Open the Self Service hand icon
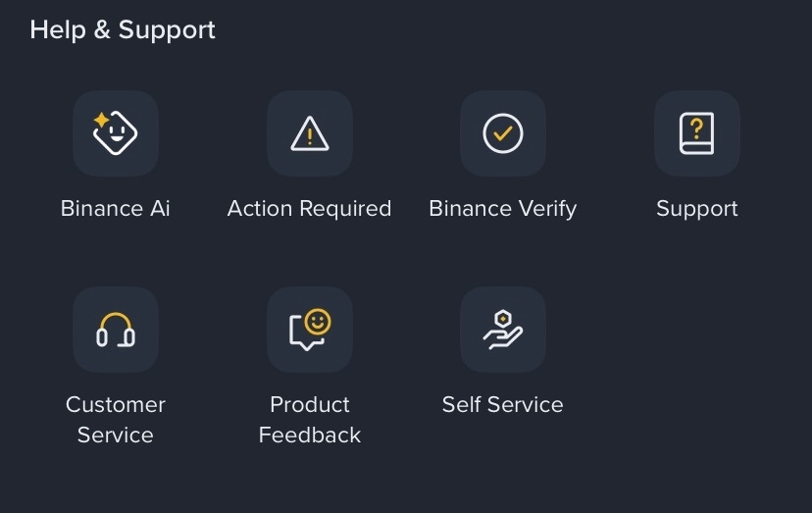 503,330
